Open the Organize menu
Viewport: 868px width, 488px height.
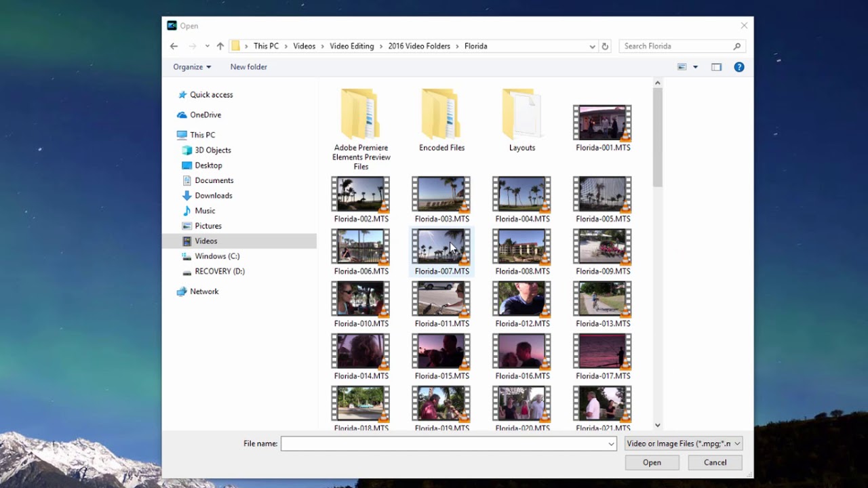tap(192, 67)
